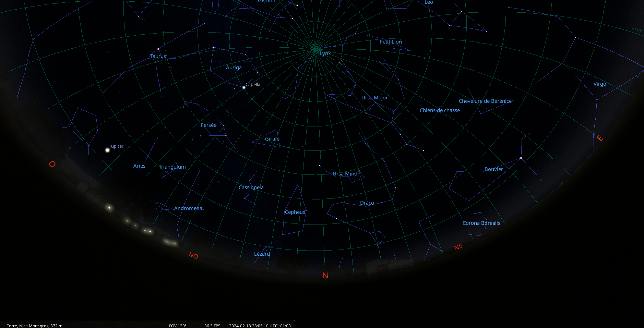Click the Ursa Minor constellation label
The height and width of the screenshot is (328, 644).
click(346, 174)
